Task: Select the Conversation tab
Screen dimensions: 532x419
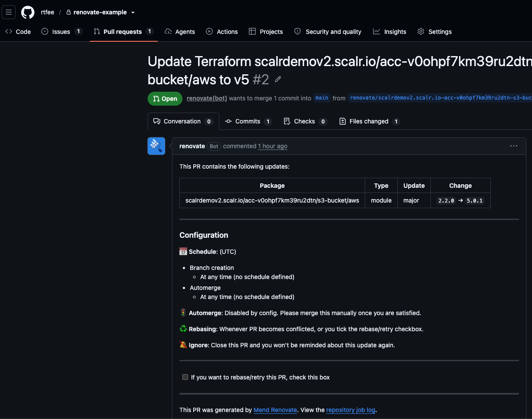Action: click(x=183, y=121)
